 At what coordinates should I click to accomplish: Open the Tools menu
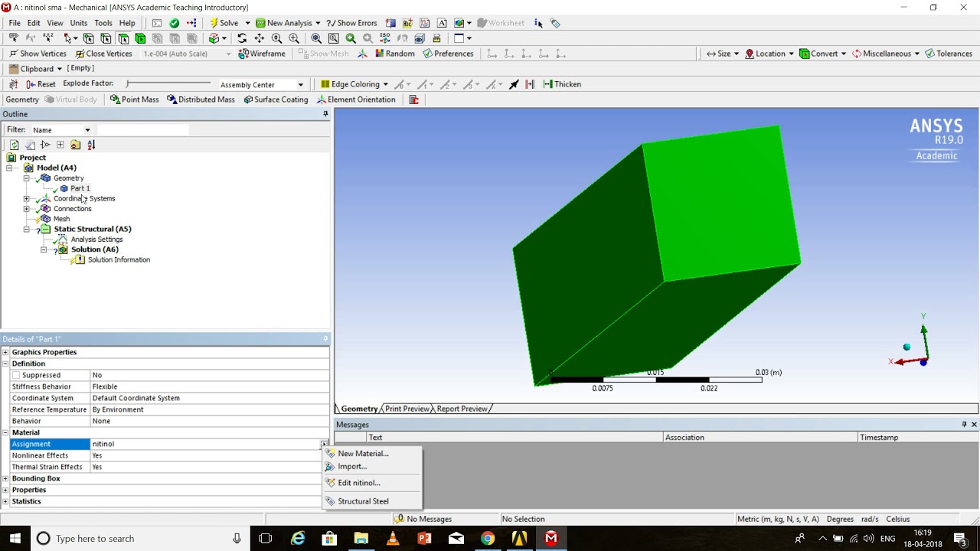coord(103,23)
